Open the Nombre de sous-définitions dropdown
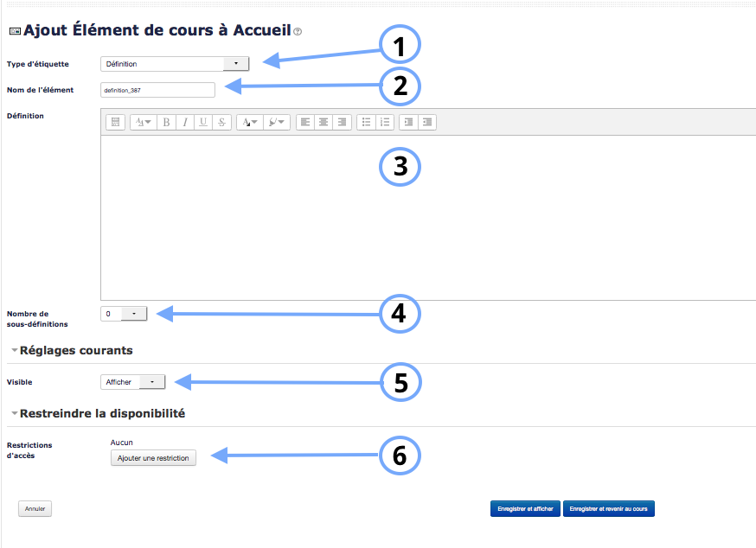Image resolution: width=756 pixels, height=548 pixels. click(x=124, y=314)
